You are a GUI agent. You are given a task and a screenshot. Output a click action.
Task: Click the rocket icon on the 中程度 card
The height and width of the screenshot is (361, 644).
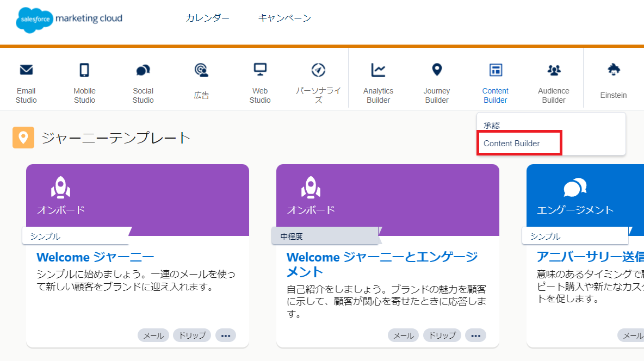[x=311, y=187]
